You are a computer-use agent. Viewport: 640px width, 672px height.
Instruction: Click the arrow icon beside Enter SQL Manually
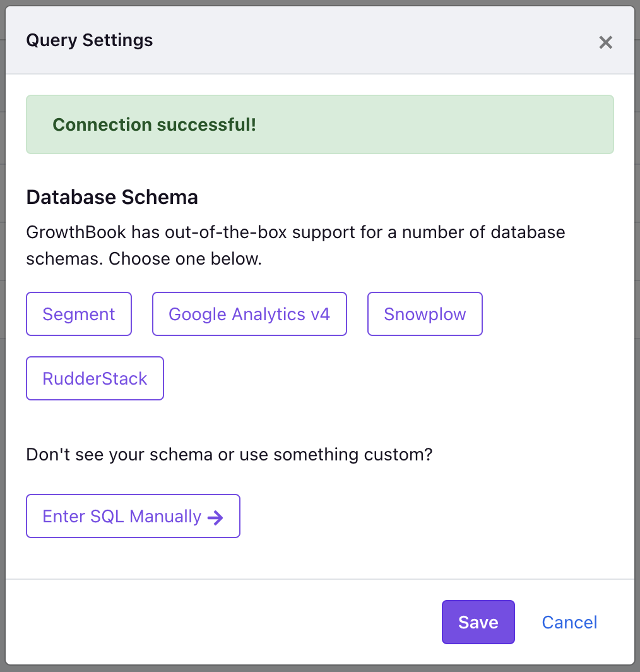pos(215,517)
